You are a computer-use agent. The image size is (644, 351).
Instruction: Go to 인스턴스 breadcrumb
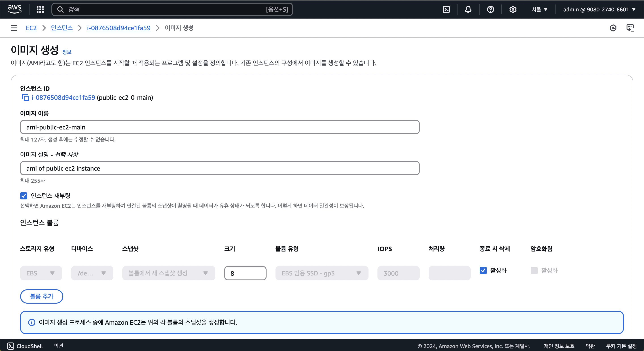coord(62,28)
